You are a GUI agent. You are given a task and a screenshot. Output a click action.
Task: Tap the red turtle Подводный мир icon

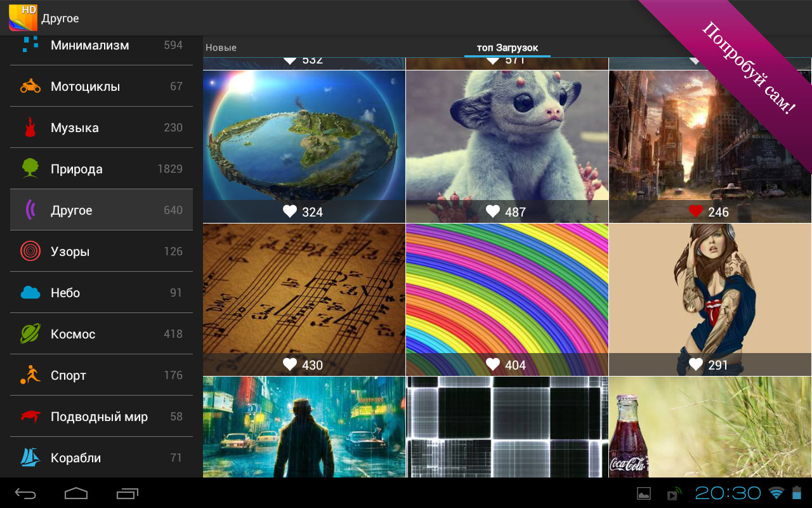pos(30,417)
